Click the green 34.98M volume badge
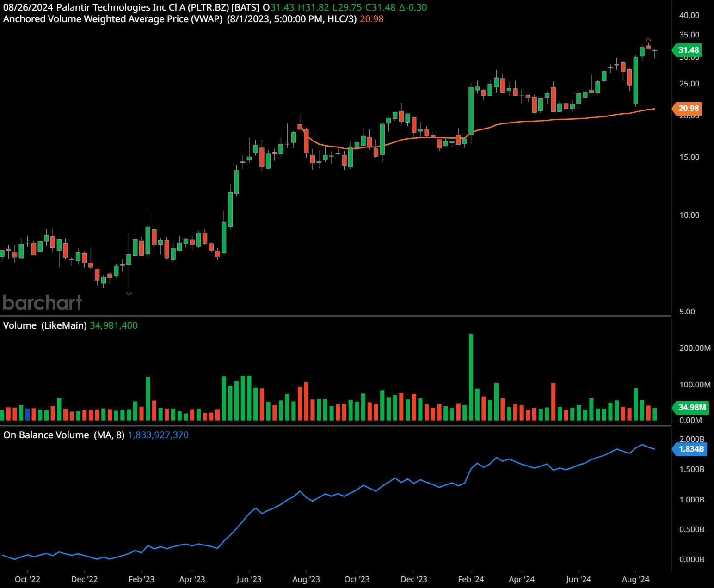Viewport: 714px width, 588px height. 691,407
